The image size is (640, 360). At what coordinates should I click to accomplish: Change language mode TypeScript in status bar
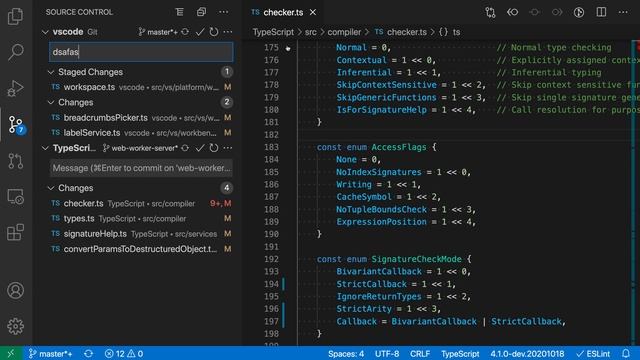[460, 353]
